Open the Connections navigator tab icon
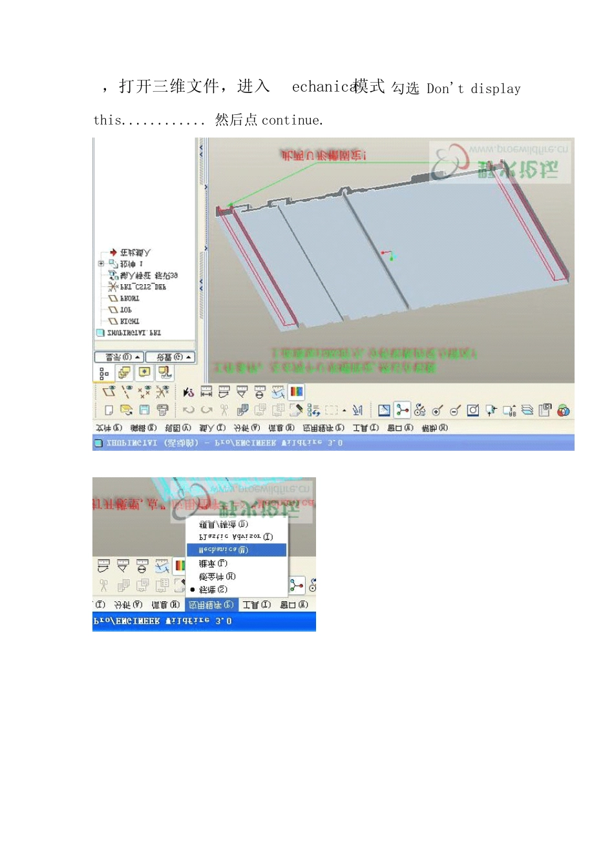 pos(165,372)
